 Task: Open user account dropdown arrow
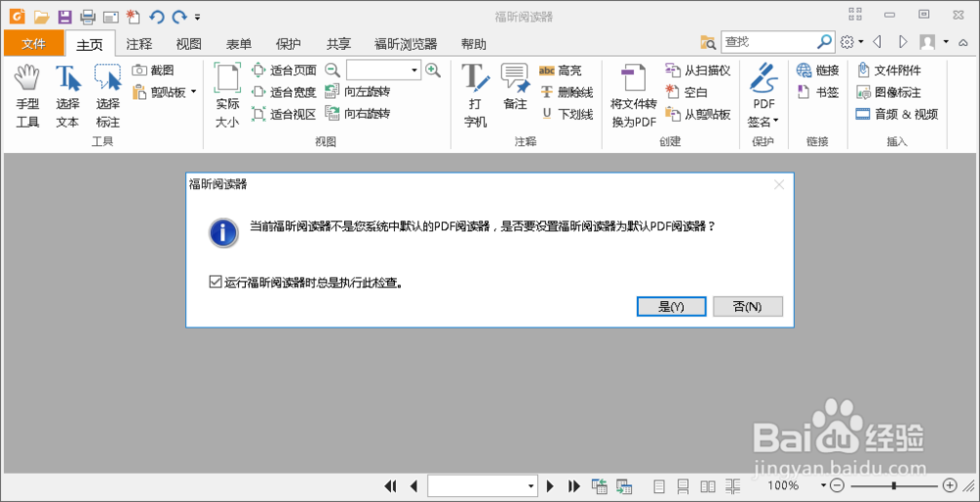947,42
